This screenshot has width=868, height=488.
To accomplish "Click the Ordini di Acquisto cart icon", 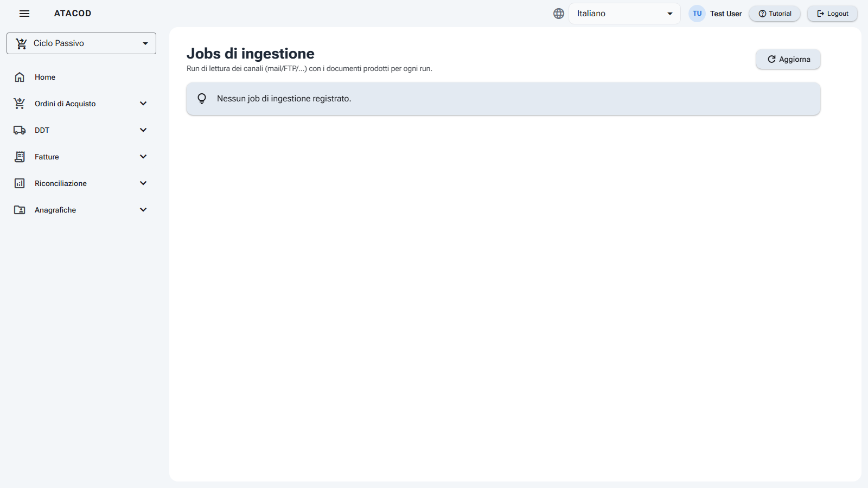I will click(20, 104).
